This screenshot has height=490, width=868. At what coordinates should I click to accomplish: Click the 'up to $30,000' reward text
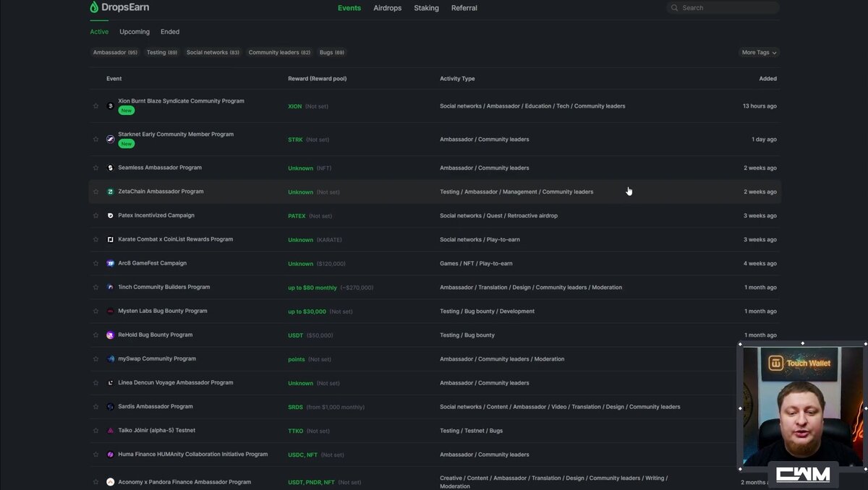[307, 311]
